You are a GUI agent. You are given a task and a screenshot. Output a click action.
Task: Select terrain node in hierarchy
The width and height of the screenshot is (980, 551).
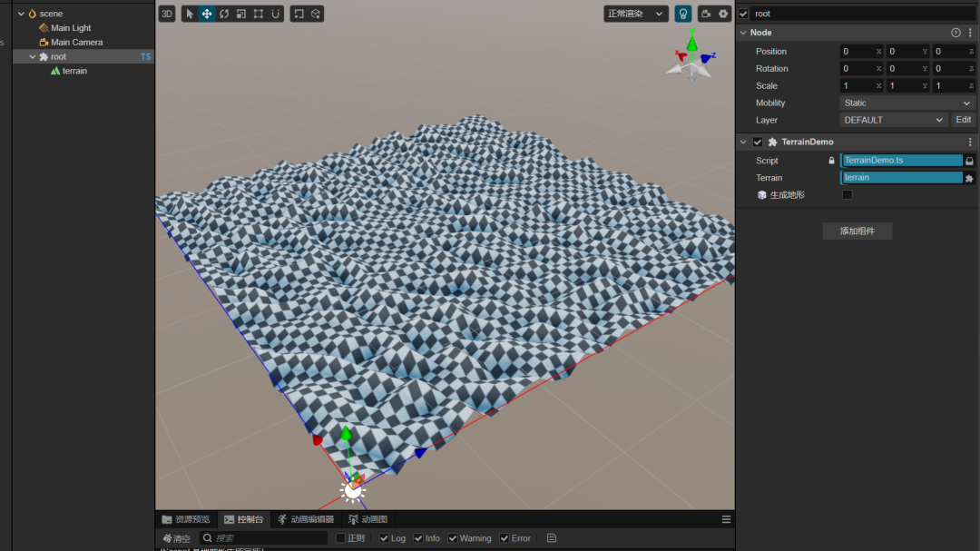[74, 71]
